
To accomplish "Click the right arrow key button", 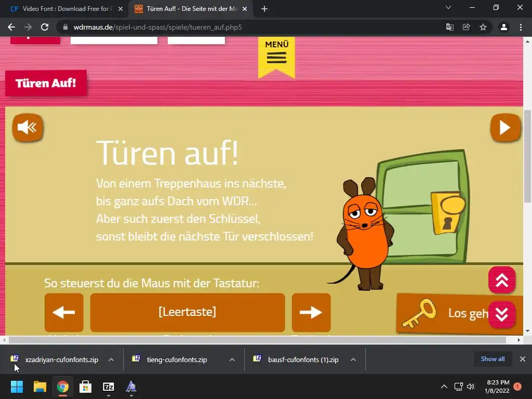I will (x=311, y=312).
